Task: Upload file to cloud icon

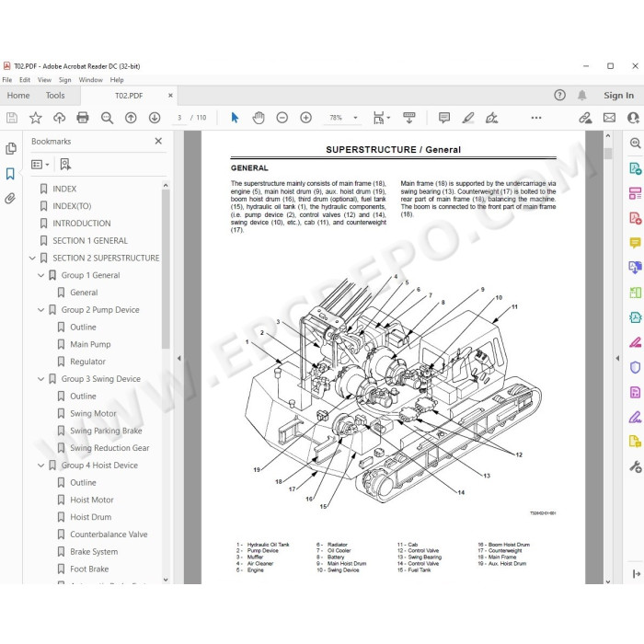Action: [59, 118]
